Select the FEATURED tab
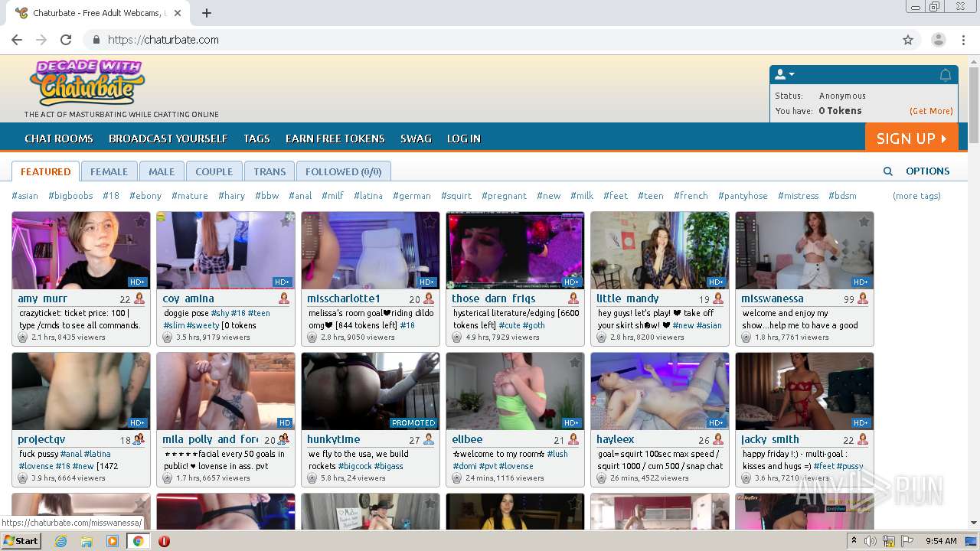This screenshot has width=980, height=551. click(x=45, y=171)
